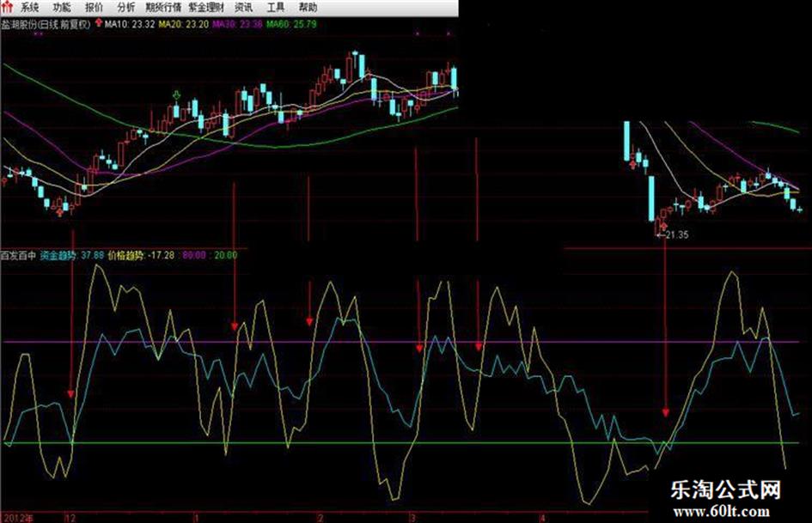Viewport: 812px width, 523px height.
Task: Click the 价格趋势: -17.28 value
Action: click(141, 255)
